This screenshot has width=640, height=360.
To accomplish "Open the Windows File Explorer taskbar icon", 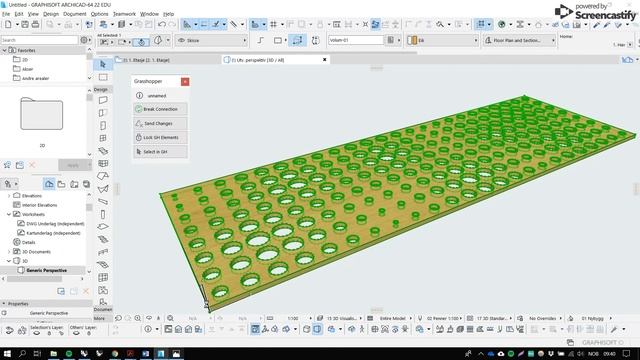I will [53, 353].
